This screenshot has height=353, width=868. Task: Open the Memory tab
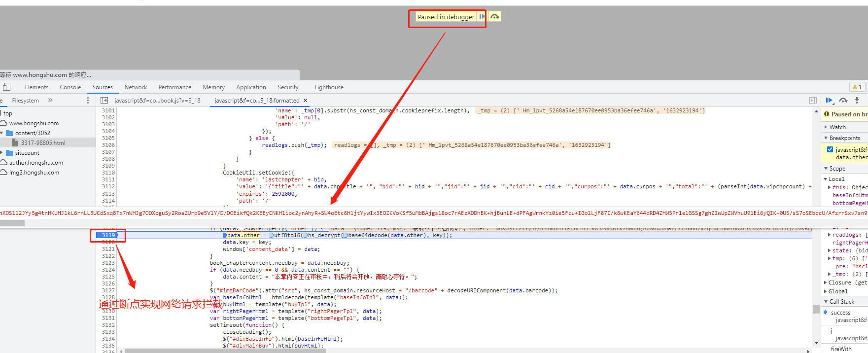coord(213,87)
